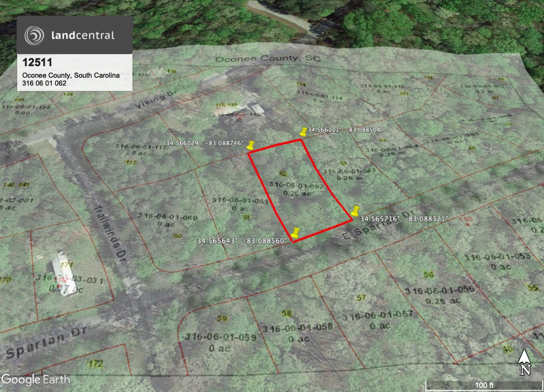The image size is (544, 392).
Task: Click the Google Earth watermark logo
Action: coord(36,380)
